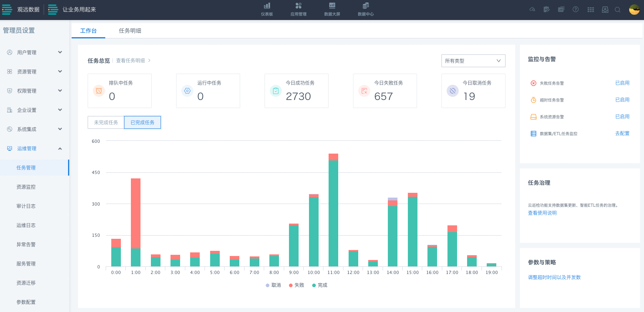Click the 资源管理 sidebar icon
The width and height of the screenshot is (644, 312).
coord(10,72)
